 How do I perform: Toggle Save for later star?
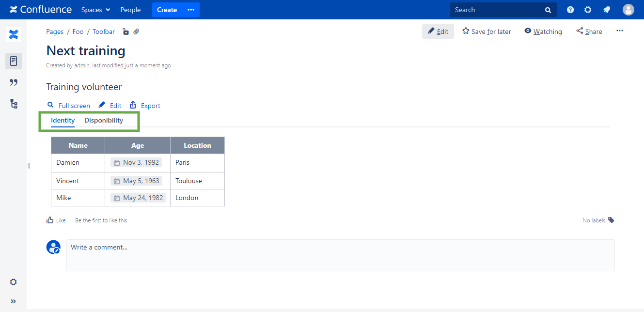(x=487, y=31)
